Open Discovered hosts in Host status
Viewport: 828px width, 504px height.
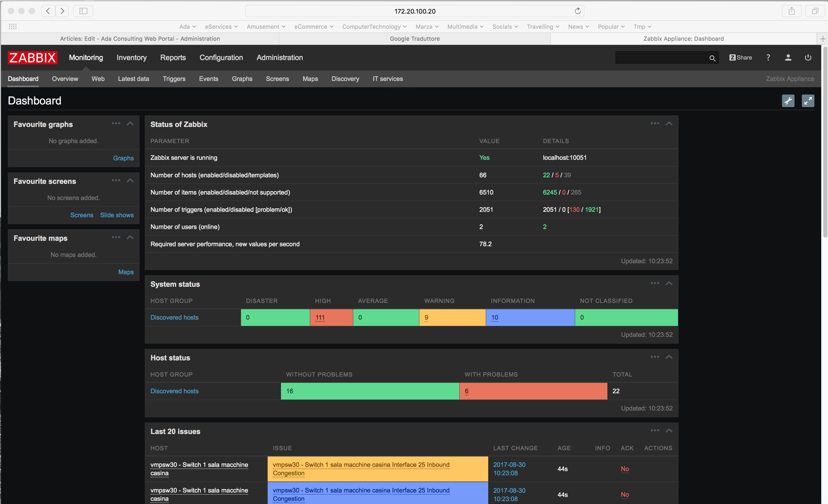(174, 391)
